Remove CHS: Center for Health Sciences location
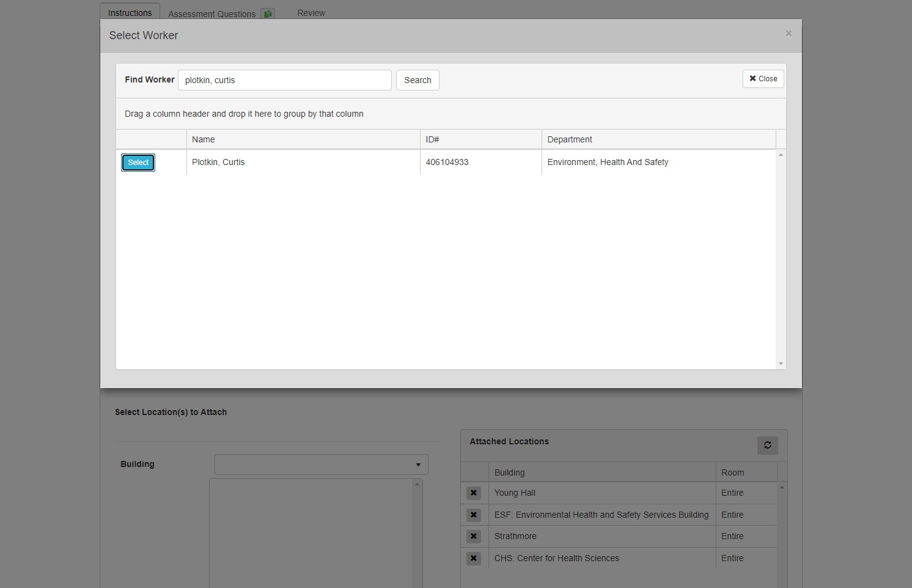The image size is (912, 588). 474,558
